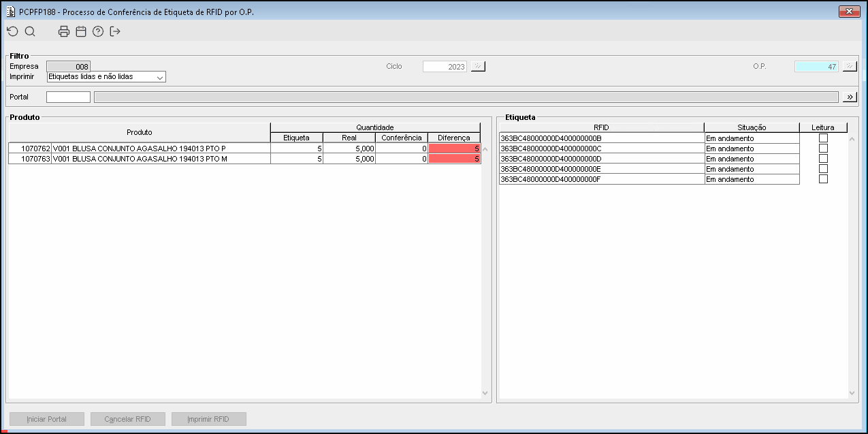Click the double-arrow button at Portal bar end
868x434 pixels.
(850, 97)
